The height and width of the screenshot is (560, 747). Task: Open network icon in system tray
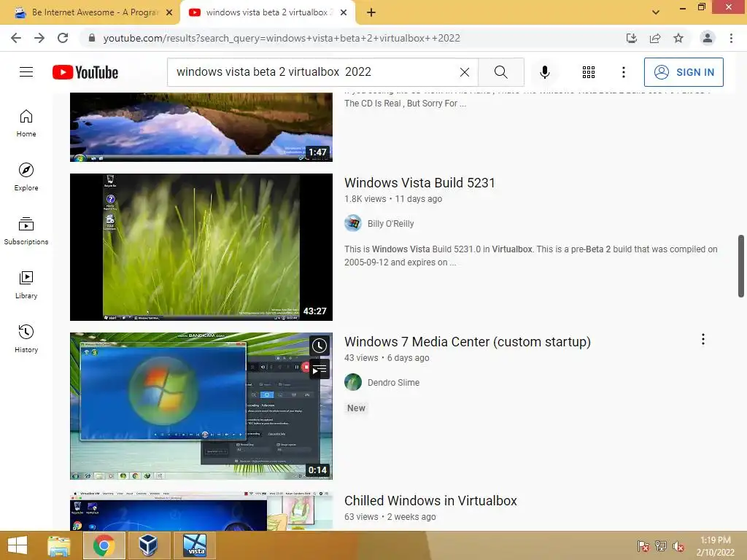click(660, 545)
